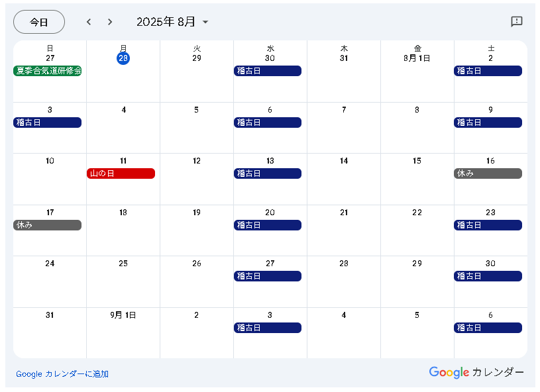Open the feedback icon at top right
This screenshot has height=392, width=540.
pos(517,22)
